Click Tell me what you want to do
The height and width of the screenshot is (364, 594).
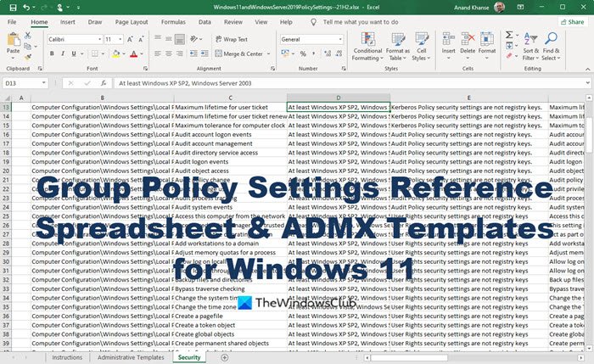(x=361, y=22)
